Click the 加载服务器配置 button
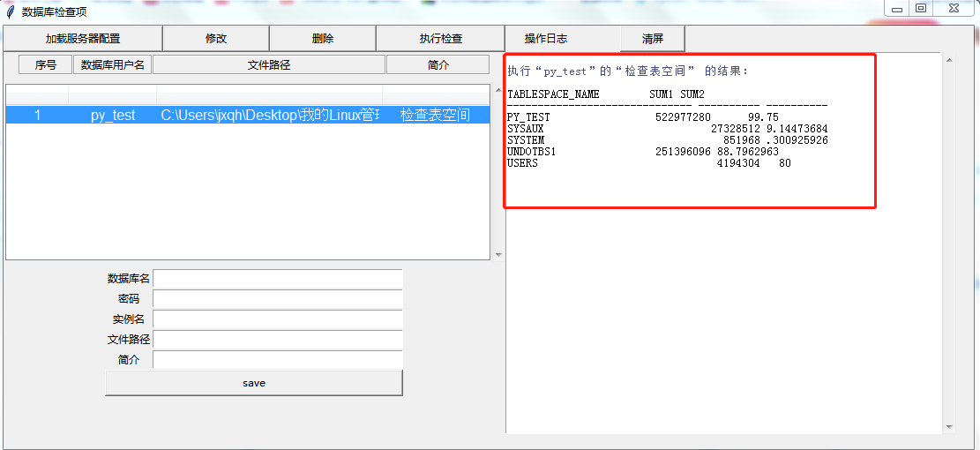 83,38
